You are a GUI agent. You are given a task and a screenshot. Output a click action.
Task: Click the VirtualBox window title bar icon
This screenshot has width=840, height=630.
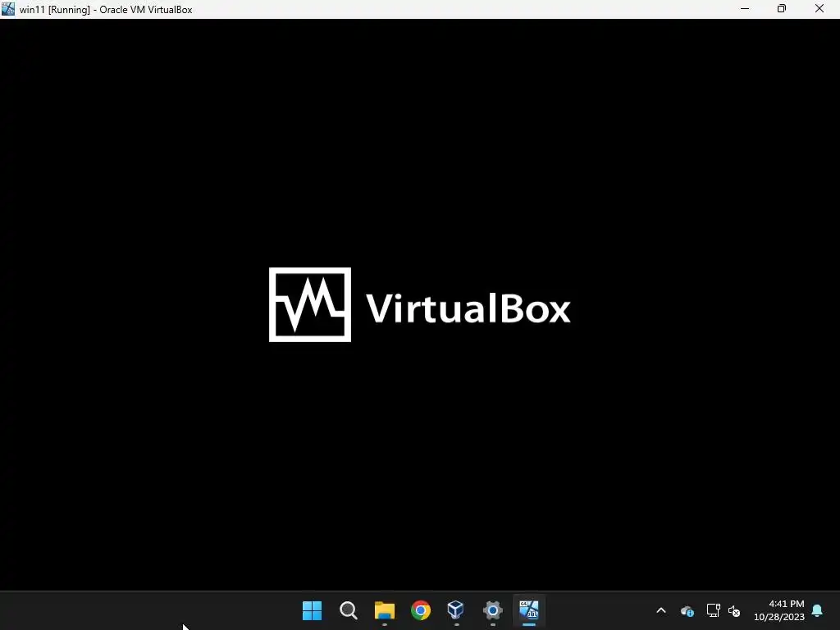point(8,8)
